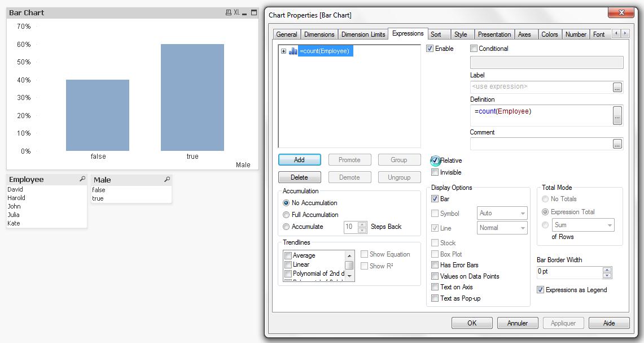Open the Presentation tab
Viewport: 644px width, 343px height.
click(494, 34)
